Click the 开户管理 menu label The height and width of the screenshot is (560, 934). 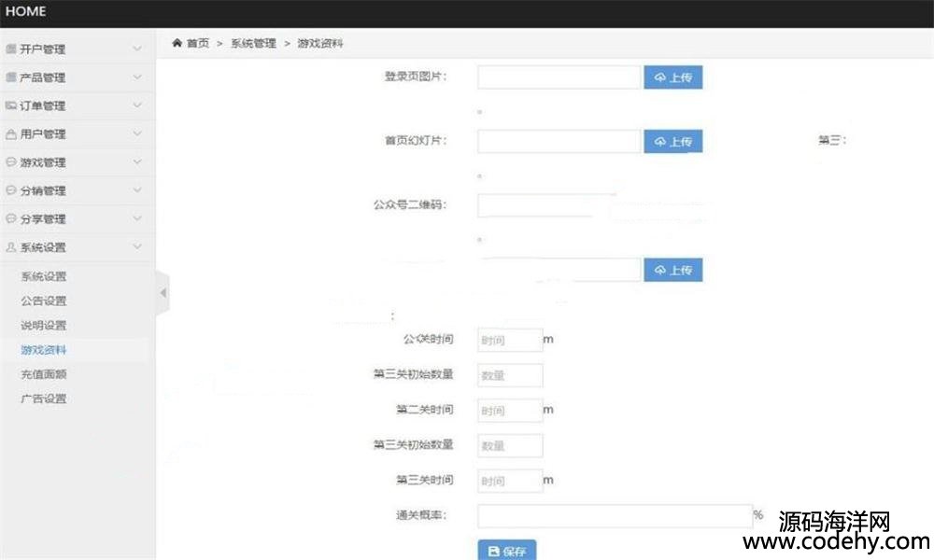click(x=42, y=49)
